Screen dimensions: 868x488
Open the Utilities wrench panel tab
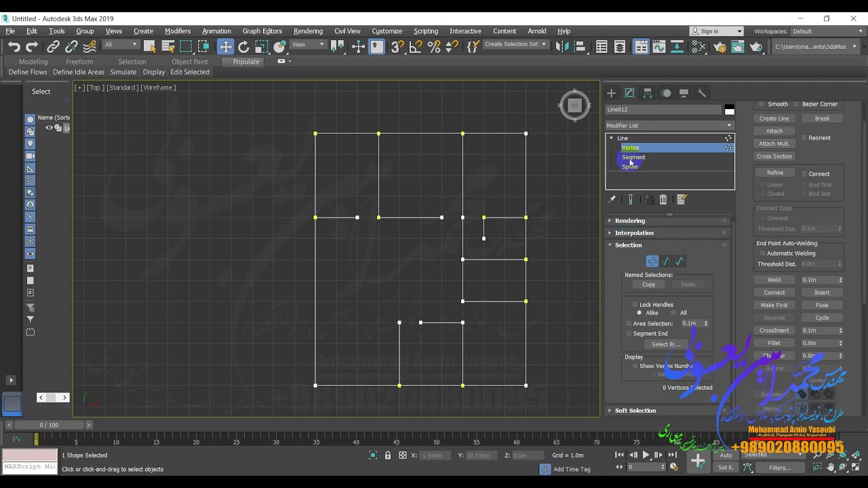point(702,93)
